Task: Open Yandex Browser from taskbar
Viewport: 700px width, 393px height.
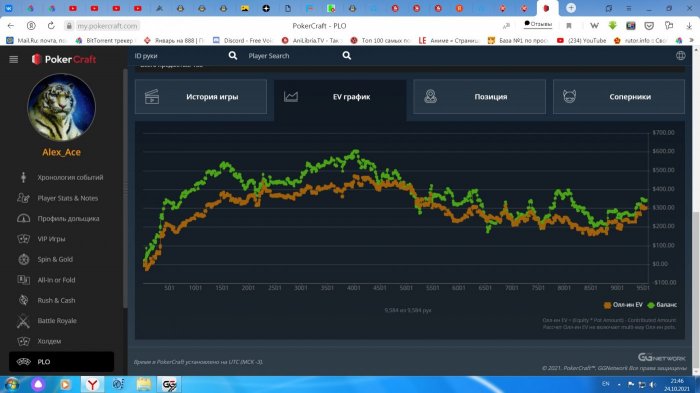Action: click(x=92, y=384)
